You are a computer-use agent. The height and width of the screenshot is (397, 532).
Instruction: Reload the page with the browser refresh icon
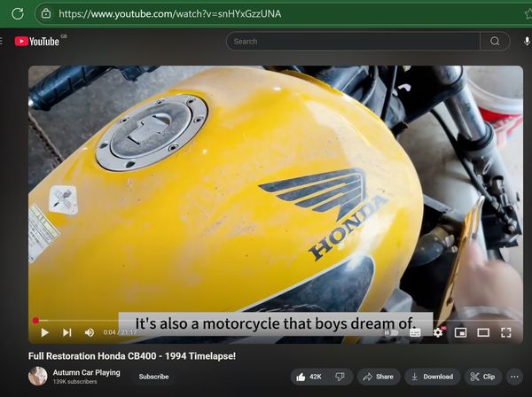tap(18, 13)
